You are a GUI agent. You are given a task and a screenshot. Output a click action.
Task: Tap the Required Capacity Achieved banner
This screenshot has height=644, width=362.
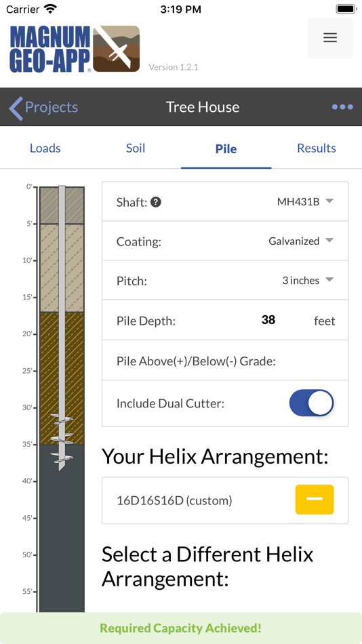pos(181,628)
